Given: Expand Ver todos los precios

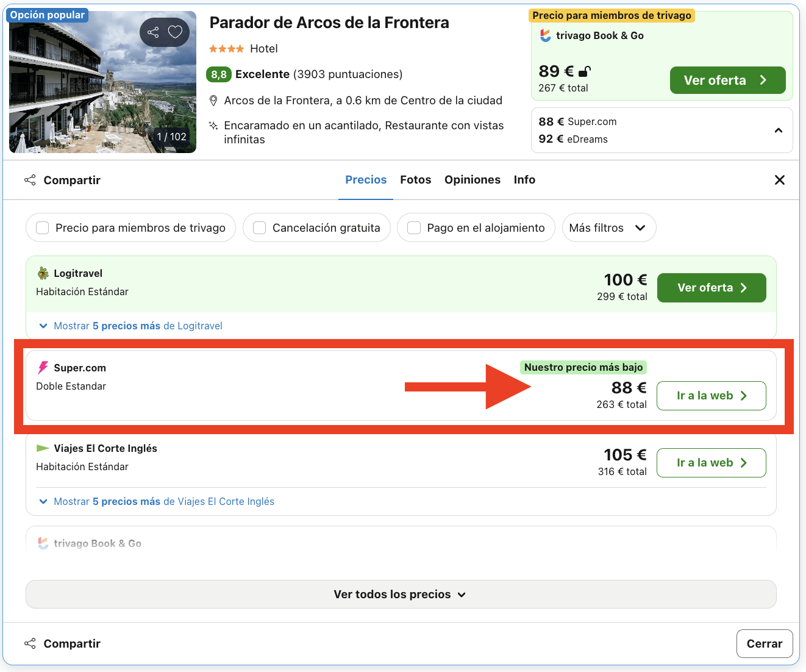Looking at the screenshot, I should coord(400,594).
